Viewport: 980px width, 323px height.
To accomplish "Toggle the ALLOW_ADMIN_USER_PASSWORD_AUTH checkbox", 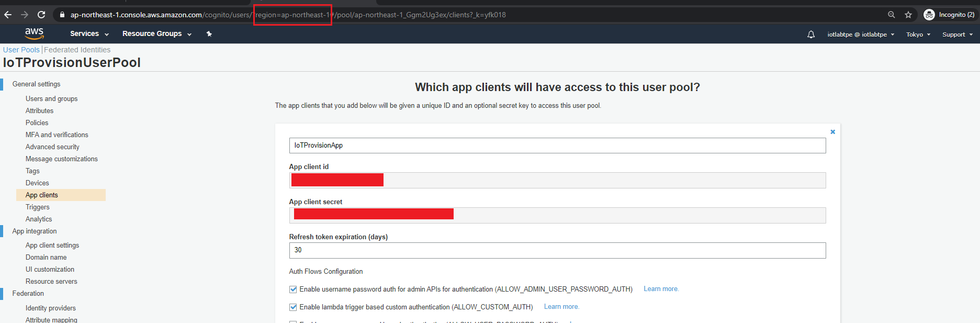I will 293,289.
